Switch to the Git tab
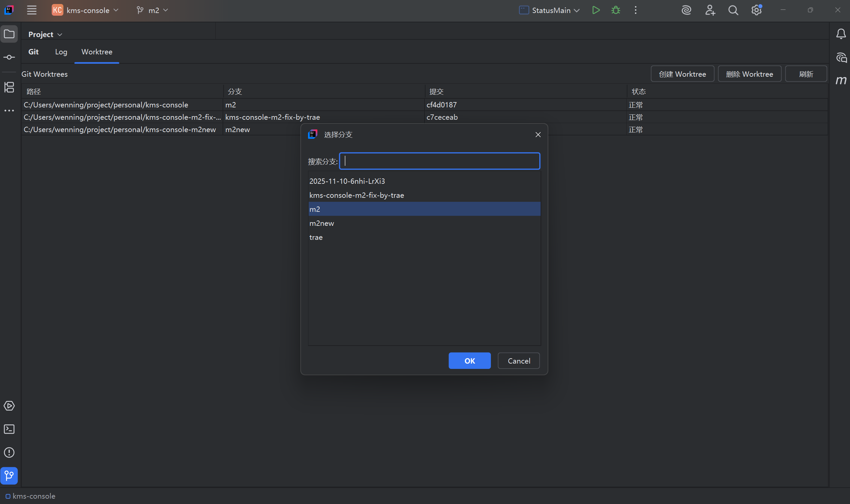 (x=33, y=52)
